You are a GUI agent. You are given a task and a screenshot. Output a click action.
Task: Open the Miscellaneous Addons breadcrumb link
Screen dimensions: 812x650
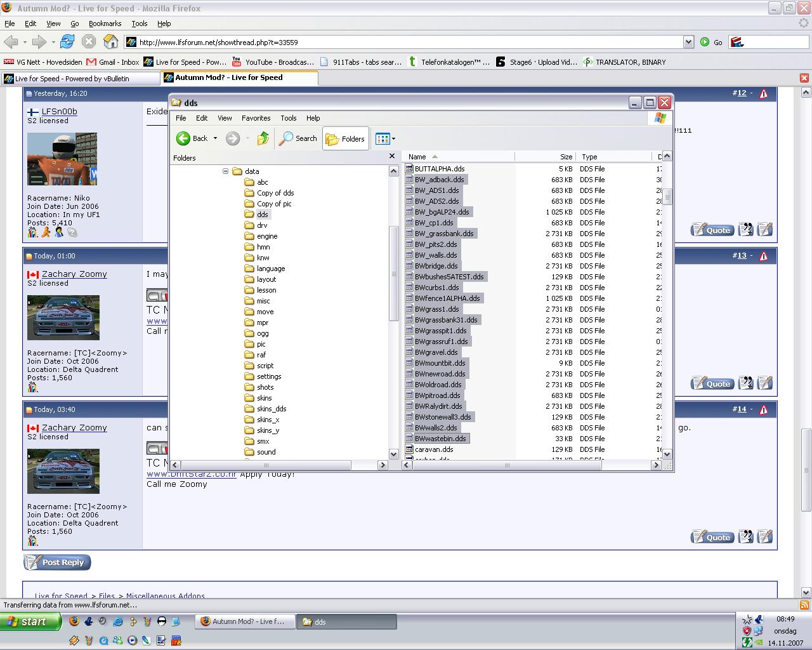(x=166, y=596)
